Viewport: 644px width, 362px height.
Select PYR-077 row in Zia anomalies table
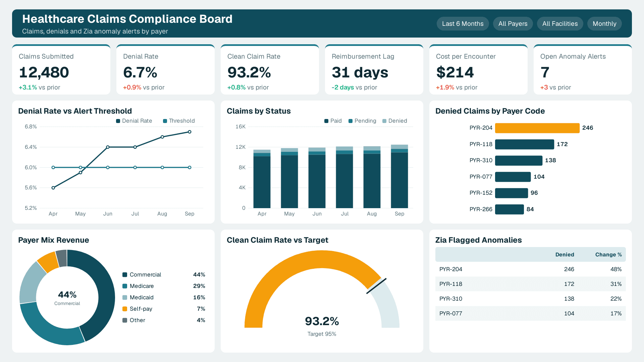(530, 313)
